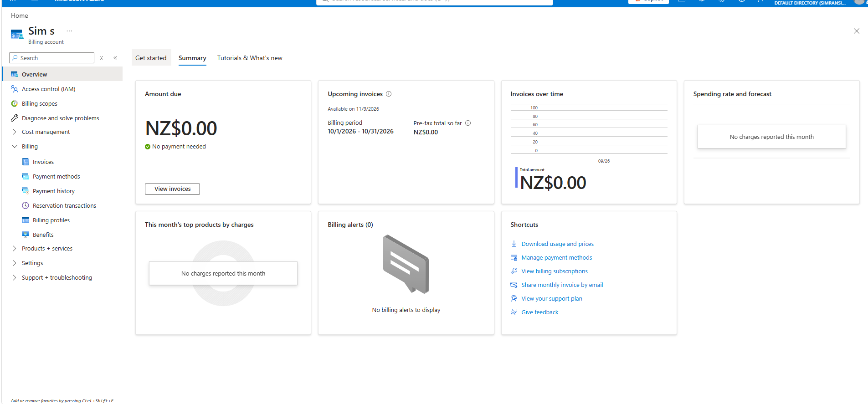Screen dimensions: 868x404
Task: Click the Upcoming invoices info icon
Action: [x=389, y=94]
